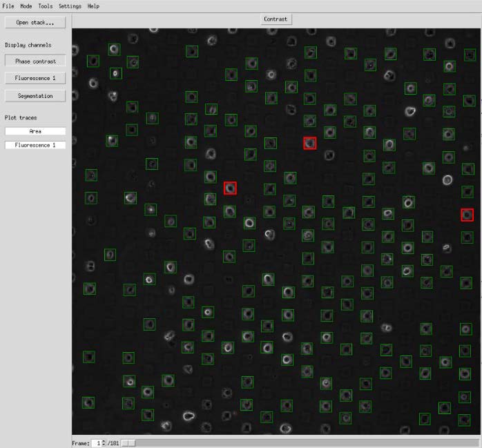Screen dimensions: 482x448
Task: Click the Plot traces label
Action: click(x=21, y=117)
